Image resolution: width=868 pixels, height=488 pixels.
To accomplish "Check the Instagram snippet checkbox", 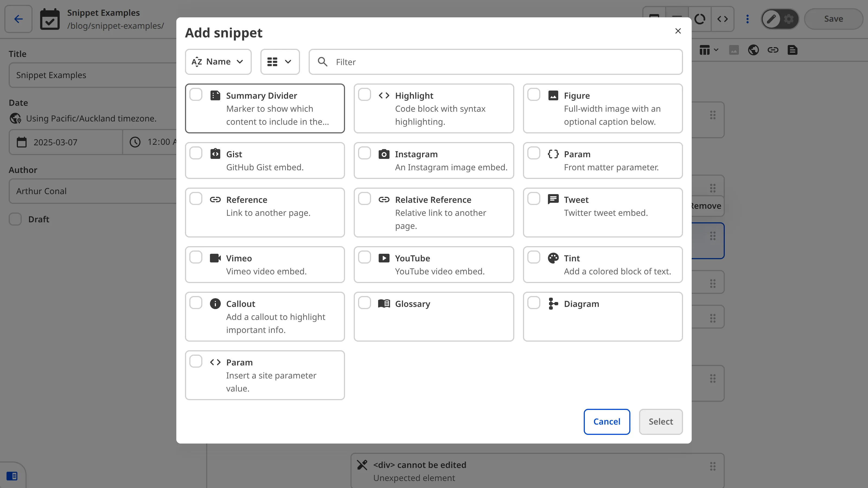I will [365, 153].
